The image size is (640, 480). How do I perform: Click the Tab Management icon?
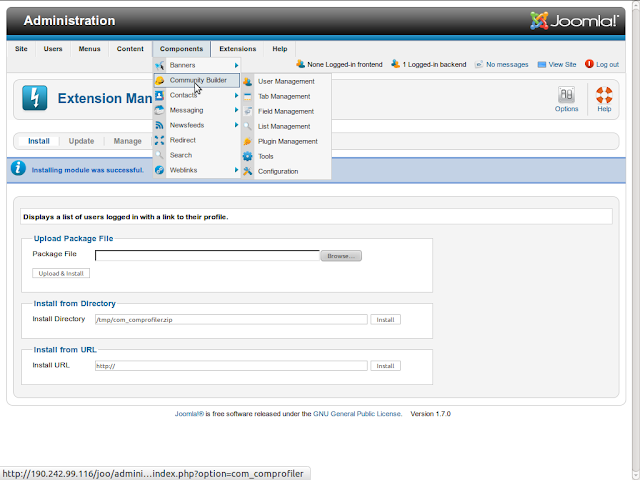[248, 97]
